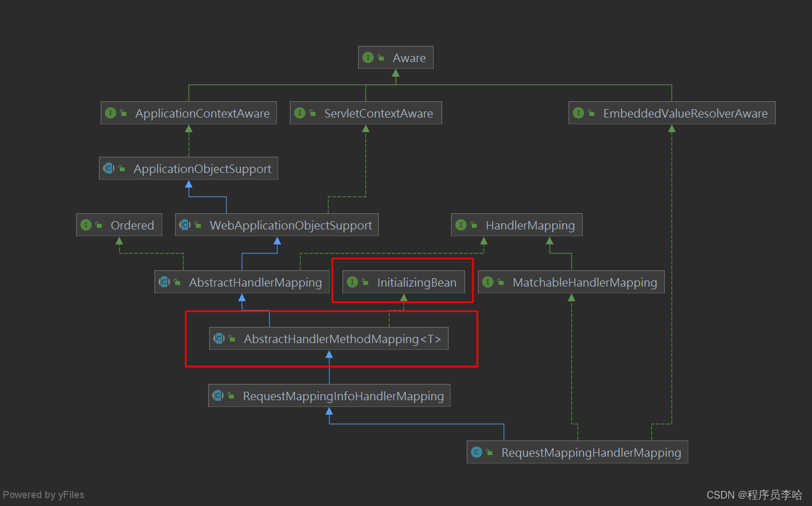Click the interface icon beside ApplicationContextAware
812x506 pixels.
coord(110,113)
